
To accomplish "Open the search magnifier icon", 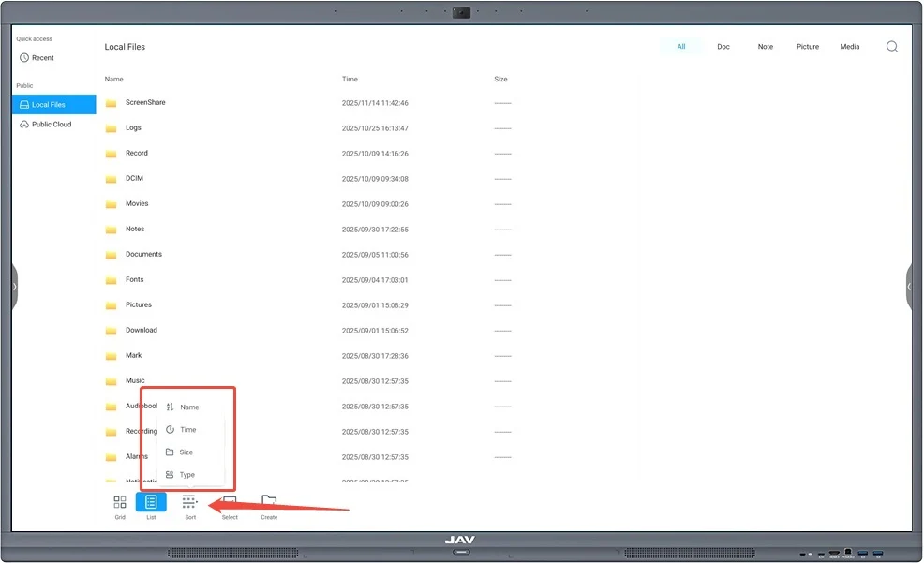I will click(891, 45).
